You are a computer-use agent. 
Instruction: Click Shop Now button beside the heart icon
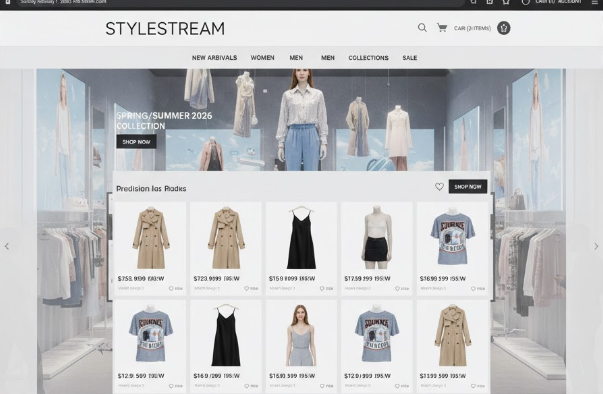pyautogui.click(x=468, y=186)
